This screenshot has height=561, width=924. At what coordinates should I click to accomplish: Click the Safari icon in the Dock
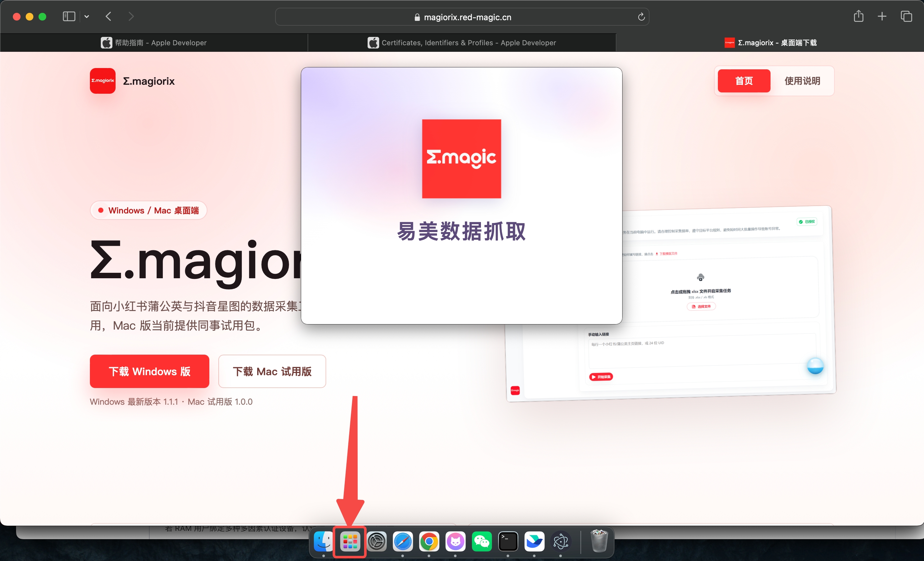click(403, 541)
